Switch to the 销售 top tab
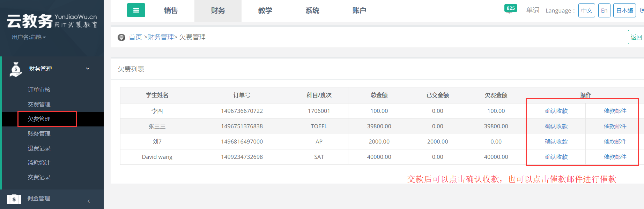 [171, 11]
